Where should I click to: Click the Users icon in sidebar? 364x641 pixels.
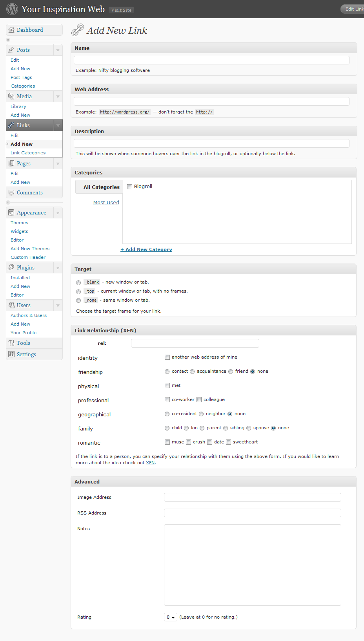(11, 305)
